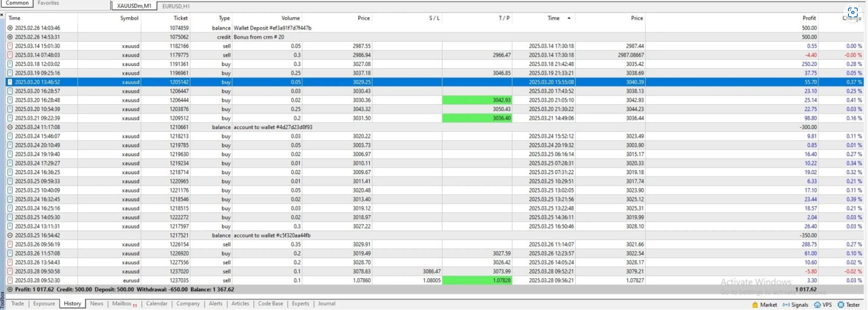The image size is (868, 310).
Task: Open the Strategy Tester icon
Action: [841, 305]
